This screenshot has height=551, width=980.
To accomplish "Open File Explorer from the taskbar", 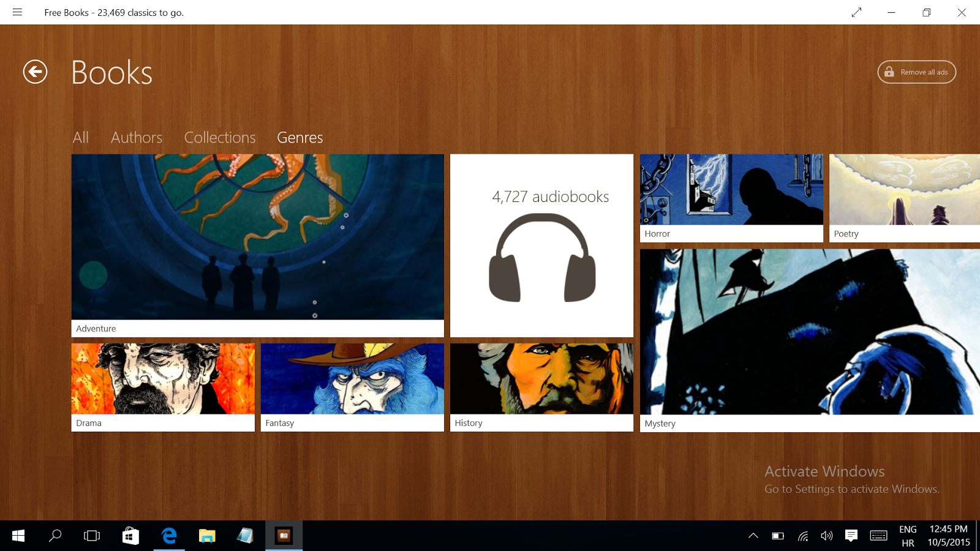I will tap(207, 536).
